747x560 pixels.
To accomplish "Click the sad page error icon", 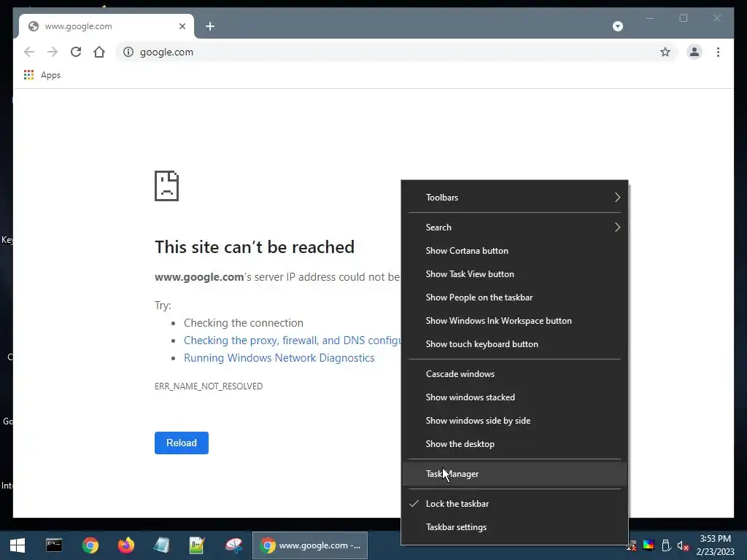I will 167,186.
